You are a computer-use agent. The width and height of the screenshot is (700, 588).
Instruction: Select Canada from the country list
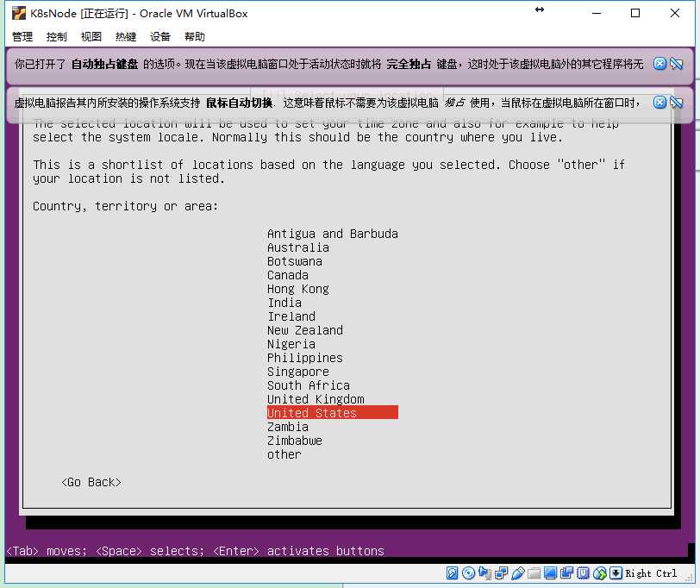(288, 276)
